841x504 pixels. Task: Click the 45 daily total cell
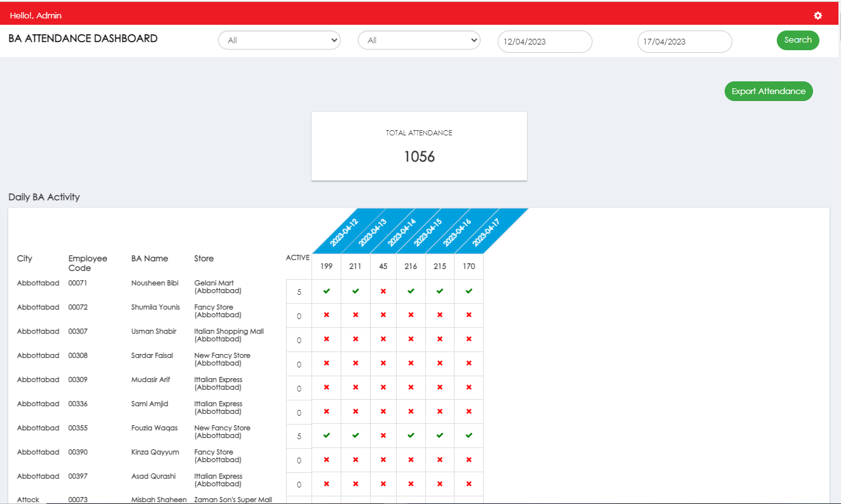383,266
